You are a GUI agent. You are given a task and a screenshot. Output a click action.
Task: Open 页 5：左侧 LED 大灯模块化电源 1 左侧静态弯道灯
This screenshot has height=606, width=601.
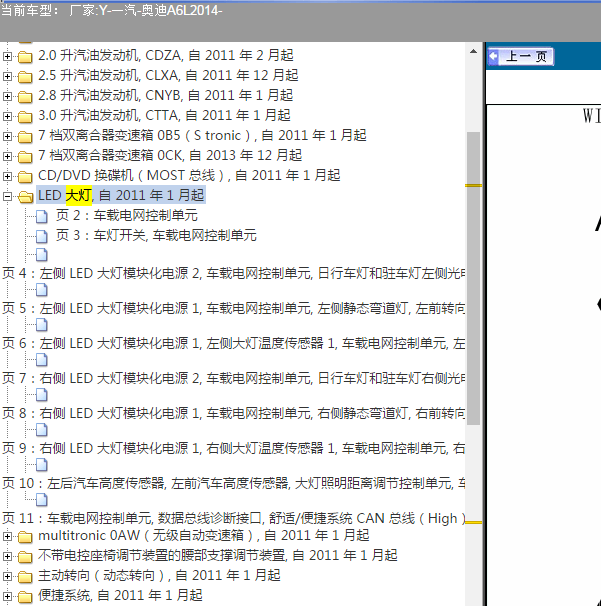[233, 308]
